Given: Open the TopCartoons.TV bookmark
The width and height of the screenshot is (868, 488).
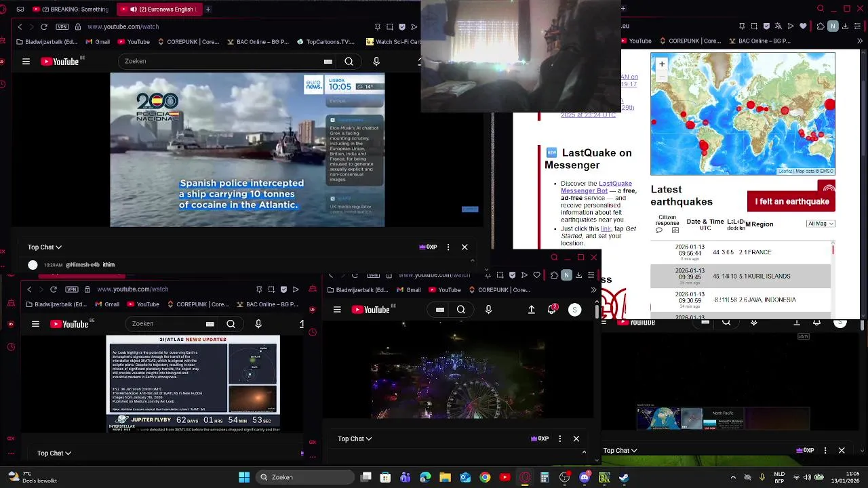Looking at the screenshot, I should coord(325,41).
